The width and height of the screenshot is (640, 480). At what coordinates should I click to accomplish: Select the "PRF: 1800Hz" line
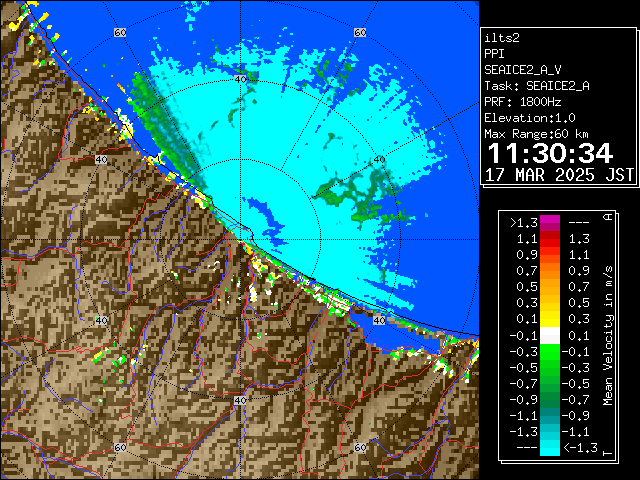click(523, 102)
